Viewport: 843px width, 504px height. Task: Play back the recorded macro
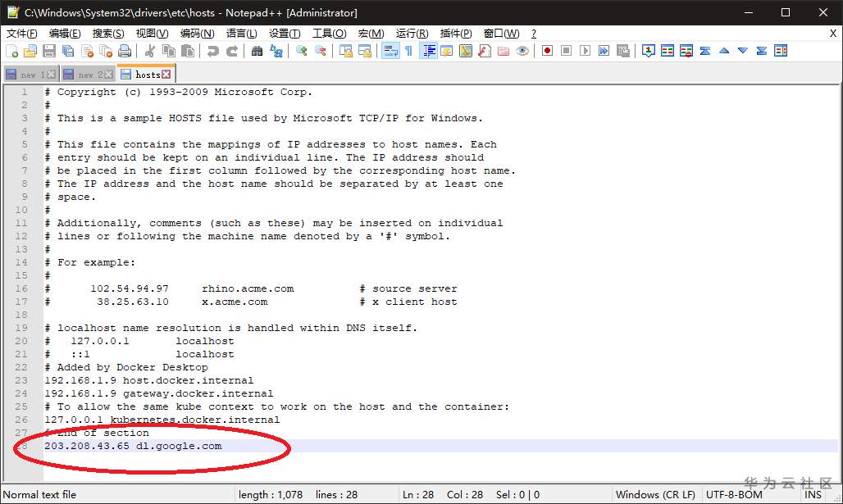586,51
